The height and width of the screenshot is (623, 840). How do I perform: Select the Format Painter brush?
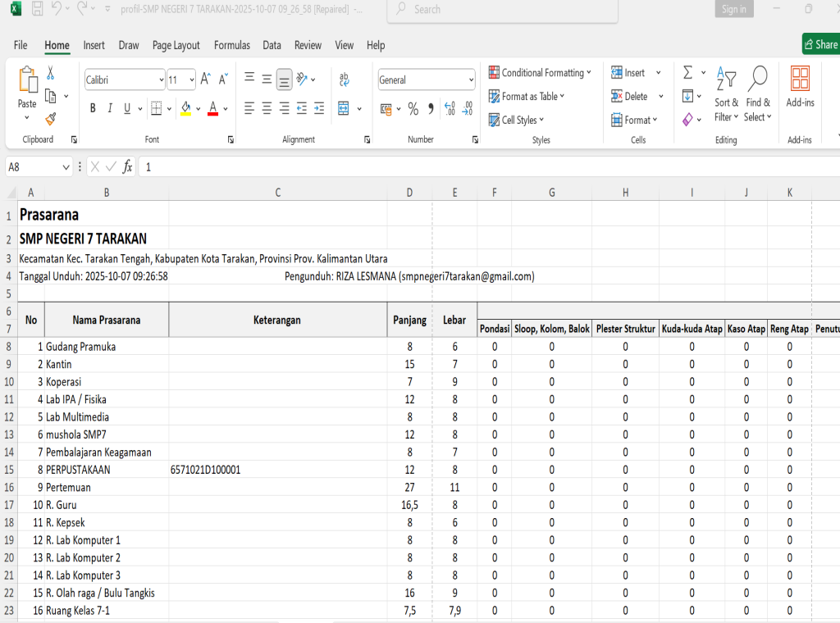tap(50, 119)
